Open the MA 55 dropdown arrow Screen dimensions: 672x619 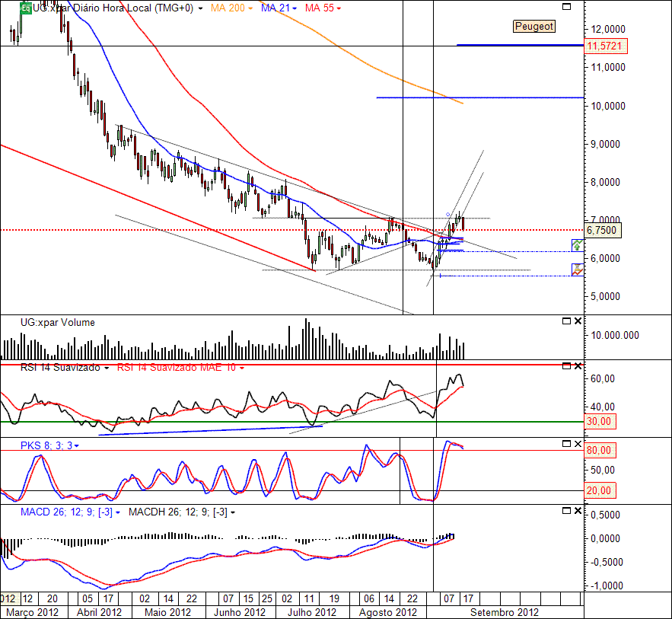339,8
